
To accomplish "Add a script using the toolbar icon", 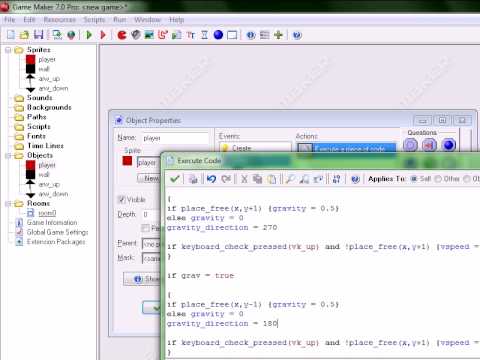I will click(x=177, y=35).
